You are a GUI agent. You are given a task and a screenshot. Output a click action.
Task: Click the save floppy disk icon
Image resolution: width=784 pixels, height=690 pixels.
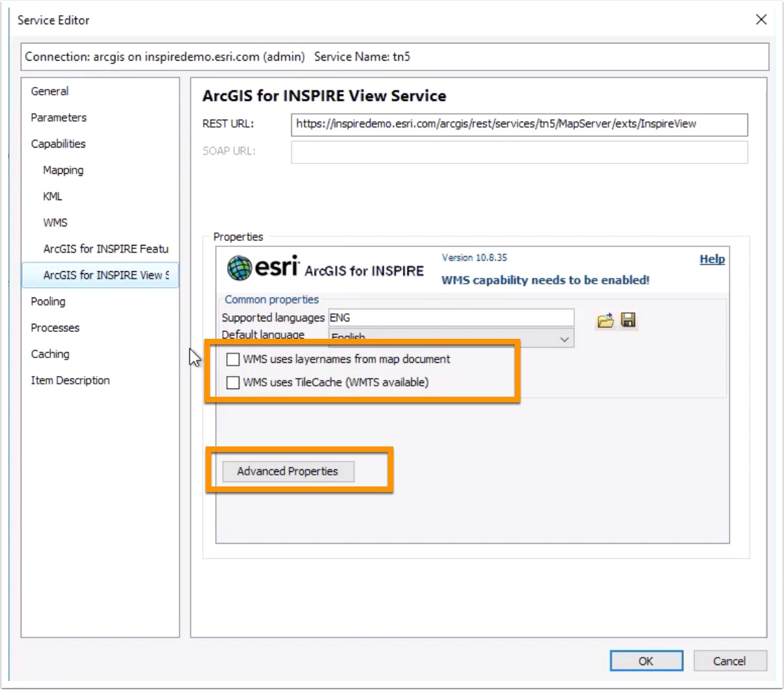tap(628, 320)
